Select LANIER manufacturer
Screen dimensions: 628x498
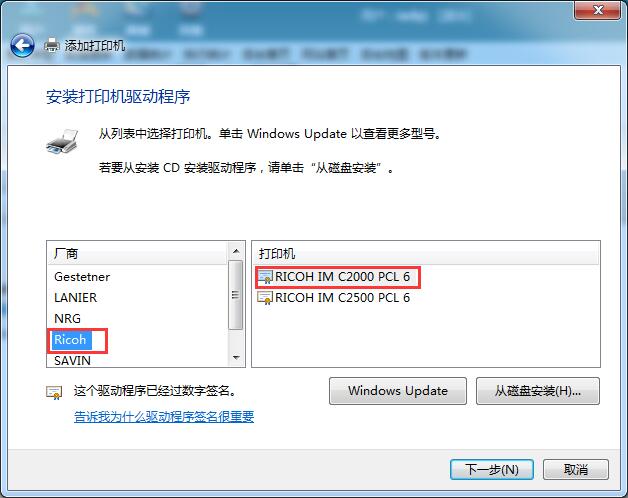point(76,298)
